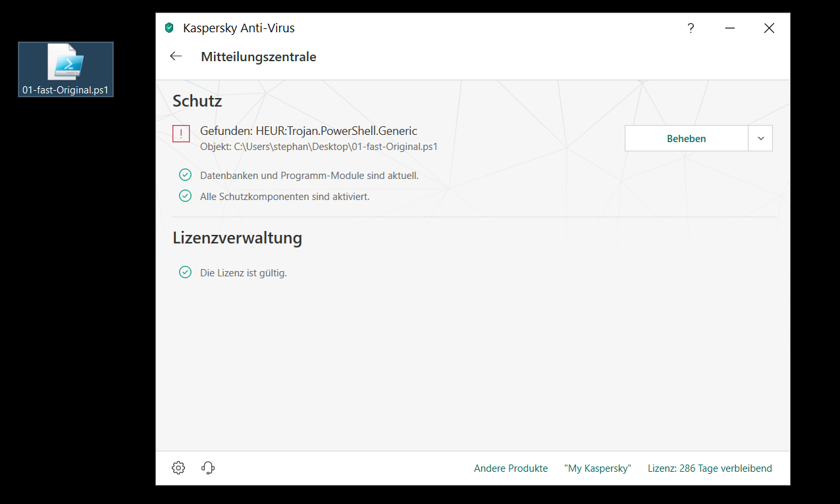Click the Mitteilungszentrale page title

coord(259,57)
